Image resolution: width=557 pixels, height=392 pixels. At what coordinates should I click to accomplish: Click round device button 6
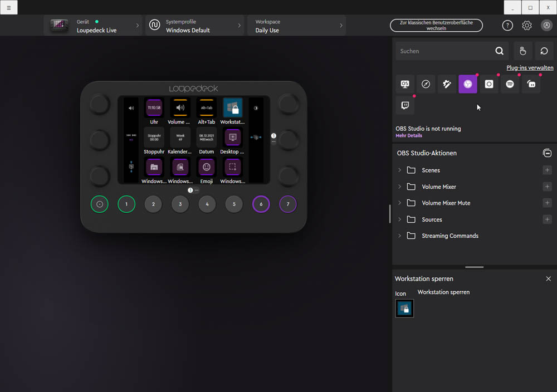pos(261,204)
